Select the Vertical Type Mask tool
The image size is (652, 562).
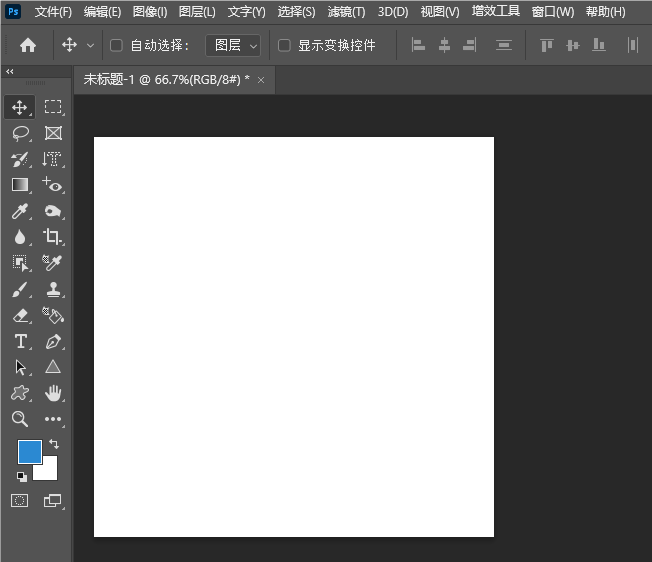click(x=52, y=159)
